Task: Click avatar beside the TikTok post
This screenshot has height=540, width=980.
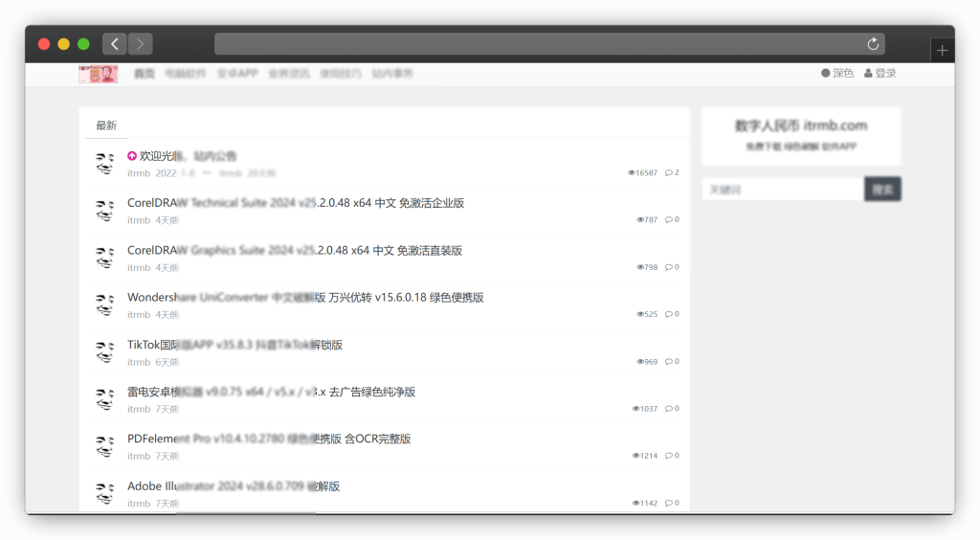Action: tap(105, 352)
